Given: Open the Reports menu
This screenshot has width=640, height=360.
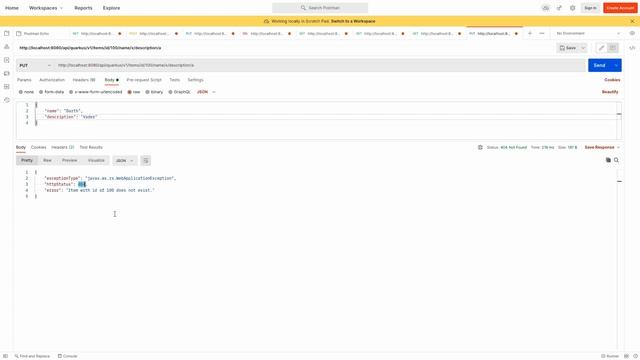Looking at the screenshot, I should coord(83,8).
